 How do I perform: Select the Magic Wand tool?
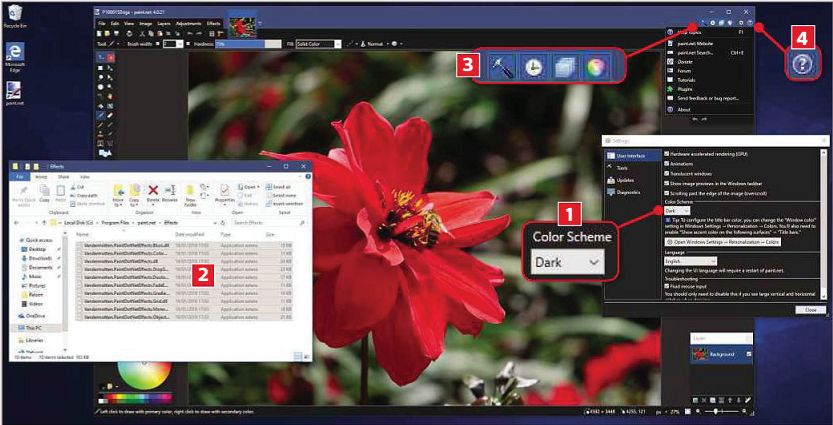click(100, 96)
